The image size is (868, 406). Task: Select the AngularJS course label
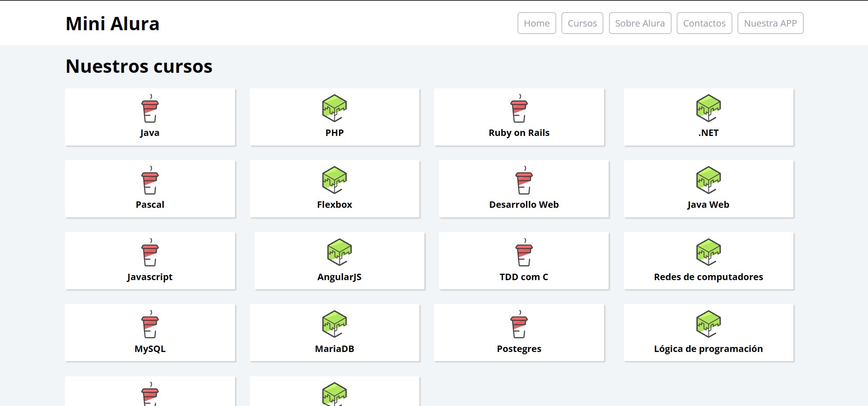pyautogui.click(x=339, y=277)
